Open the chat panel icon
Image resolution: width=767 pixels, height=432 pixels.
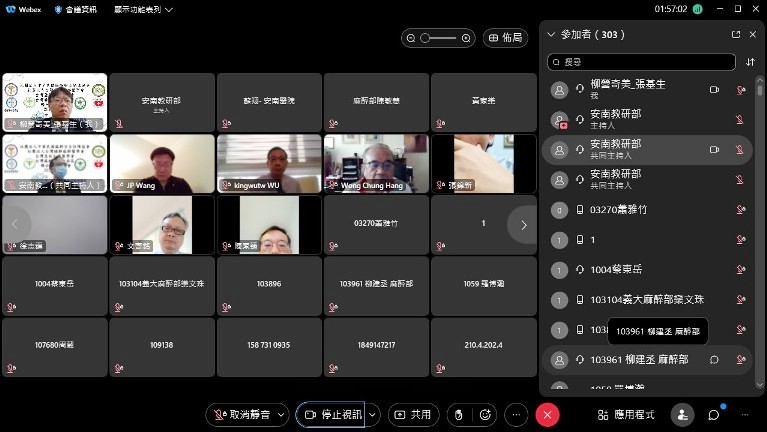pos(714,414)
